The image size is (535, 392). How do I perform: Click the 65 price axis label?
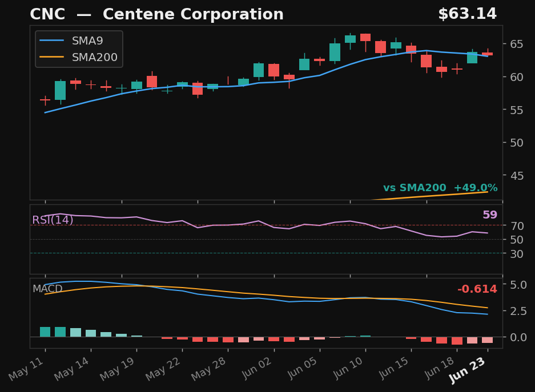pos(517,44)
